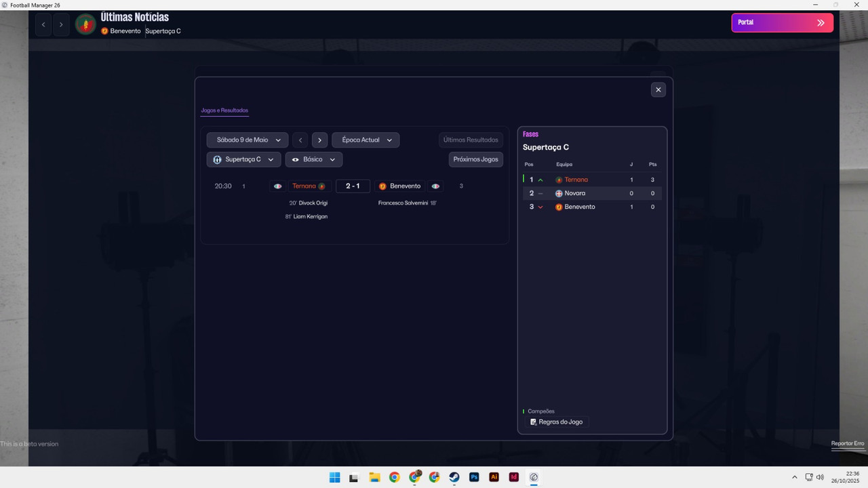Click Benevento in the match row
The width and height of the screenshot is (868, 488).
405,186
